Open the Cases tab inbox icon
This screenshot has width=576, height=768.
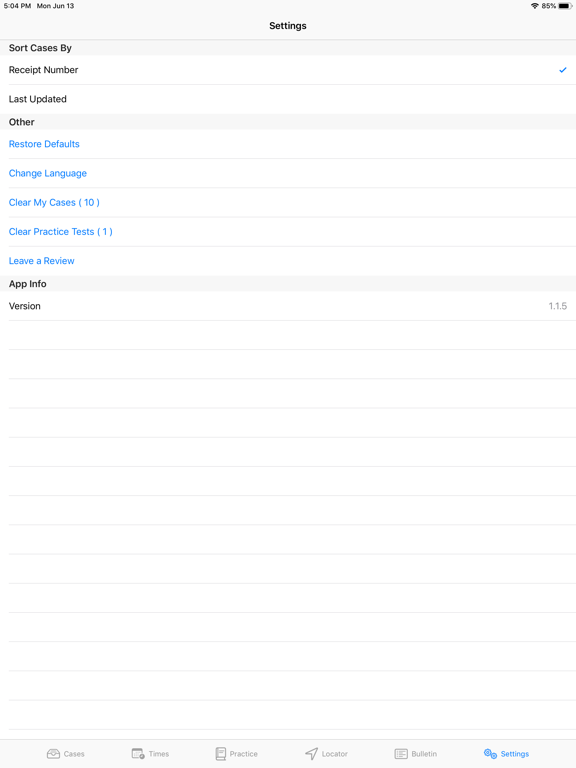click(x=53, y=754)
